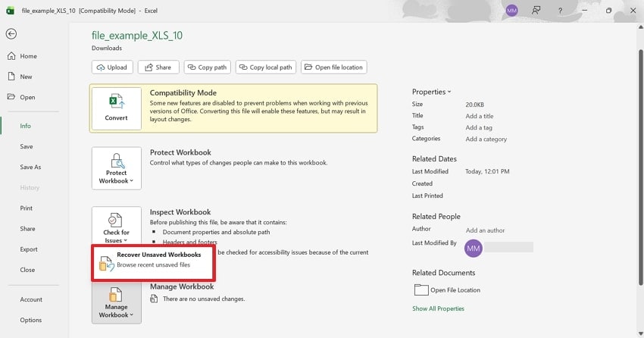Viewport: 644px width, 338px height.
Task: Choose Save As in the sidebar
Action: tap(30, 167)
